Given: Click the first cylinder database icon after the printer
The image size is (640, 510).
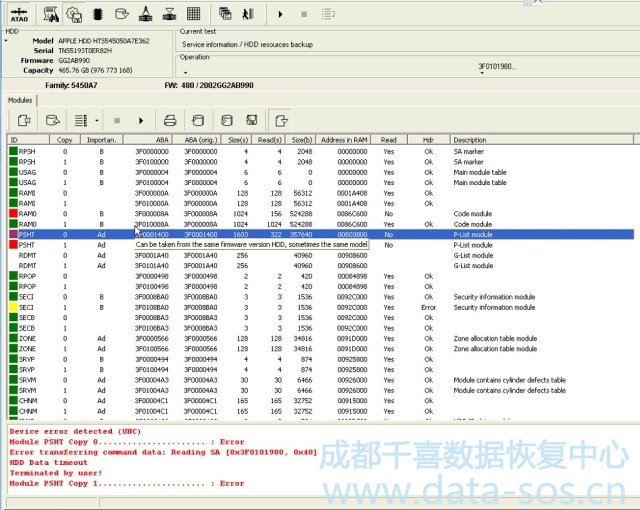Looking at the screenshot, I should (x=198, y=120).
